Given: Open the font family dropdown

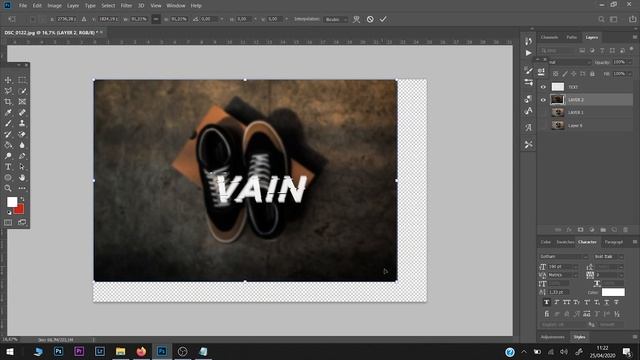Looking at the screenshot, I should pyautogui.click(x=563, y=256).
